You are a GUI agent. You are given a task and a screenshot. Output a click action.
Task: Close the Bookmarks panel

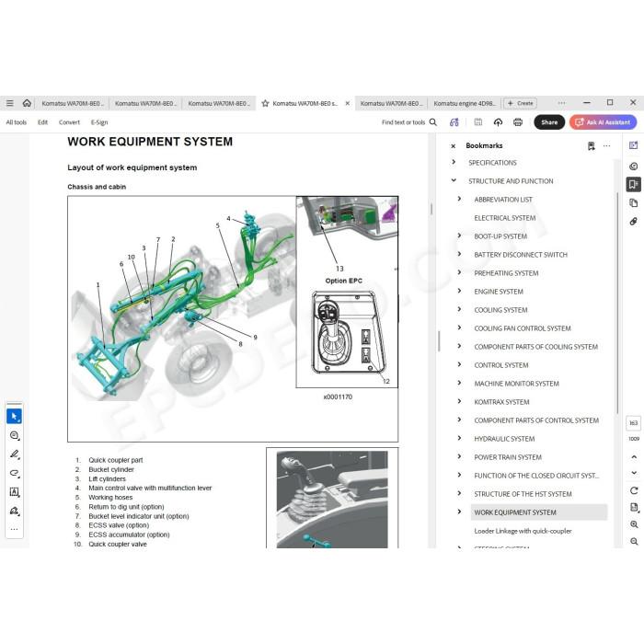click(x=453, y=145)
